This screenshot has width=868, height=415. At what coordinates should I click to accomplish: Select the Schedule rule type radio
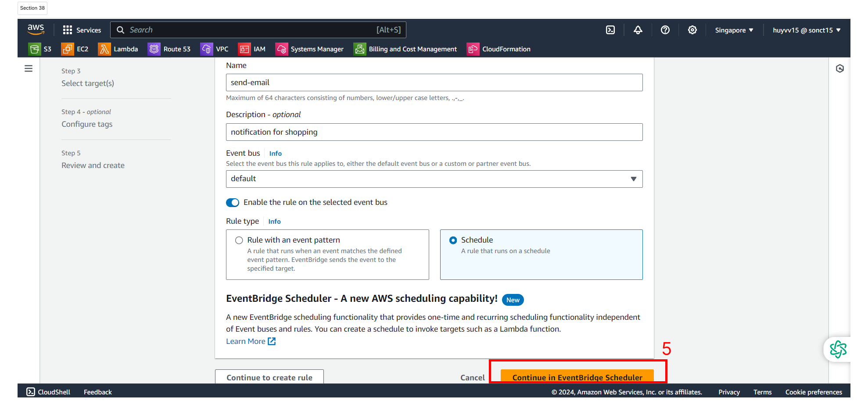[453, 240]
